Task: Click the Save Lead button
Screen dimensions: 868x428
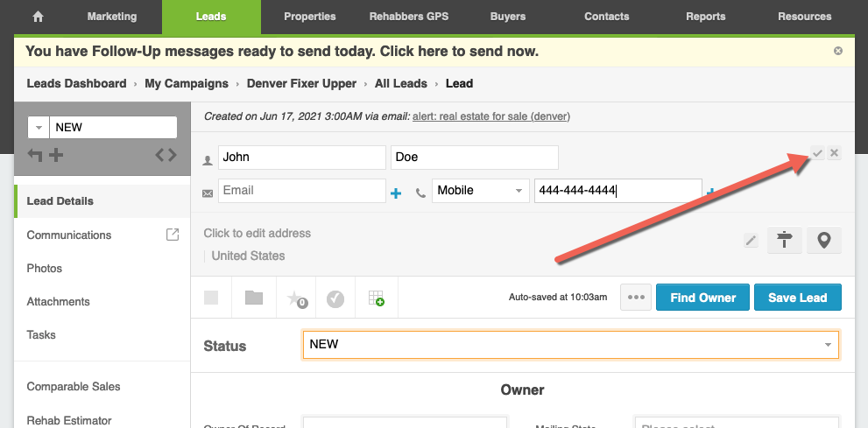Action: (798, 298)
